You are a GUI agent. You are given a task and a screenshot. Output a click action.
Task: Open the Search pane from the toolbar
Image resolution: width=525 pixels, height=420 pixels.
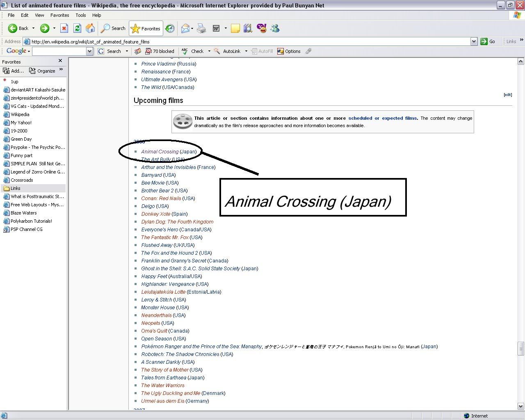[113, 28]
